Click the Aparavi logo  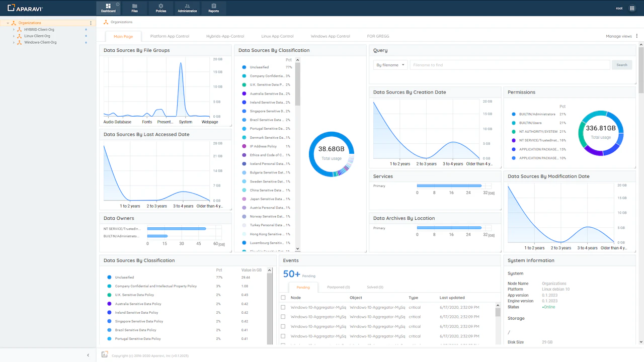pos(25,8)
